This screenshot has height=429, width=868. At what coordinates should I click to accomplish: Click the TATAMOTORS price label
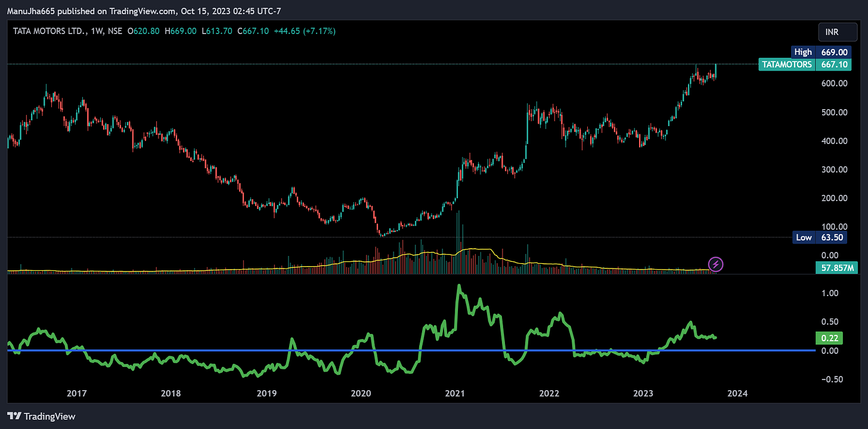point(787,64)
